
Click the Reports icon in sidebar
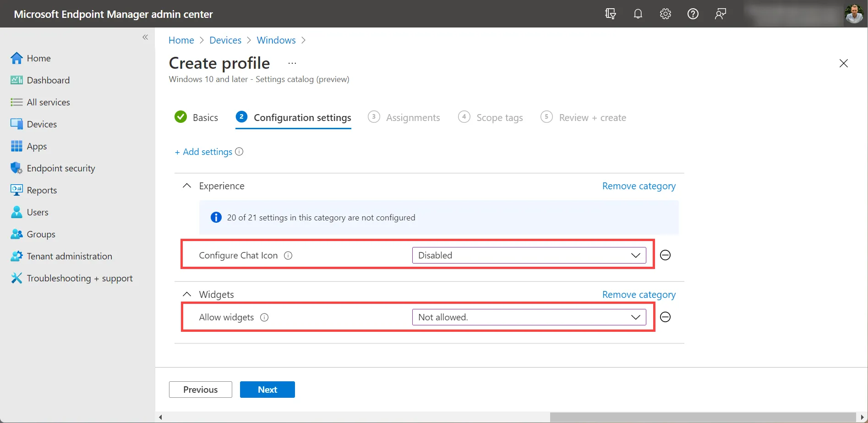[x=16, y=190]
